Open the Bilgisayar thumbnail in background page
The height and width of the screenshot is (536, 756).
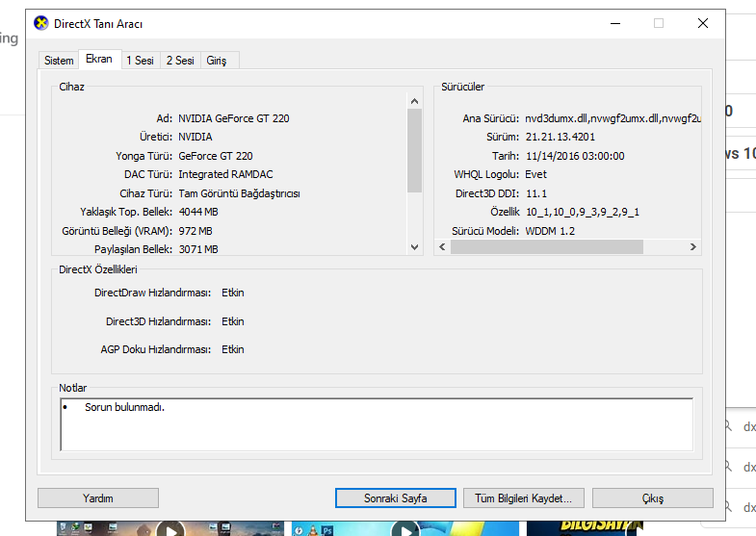point(585,528)
